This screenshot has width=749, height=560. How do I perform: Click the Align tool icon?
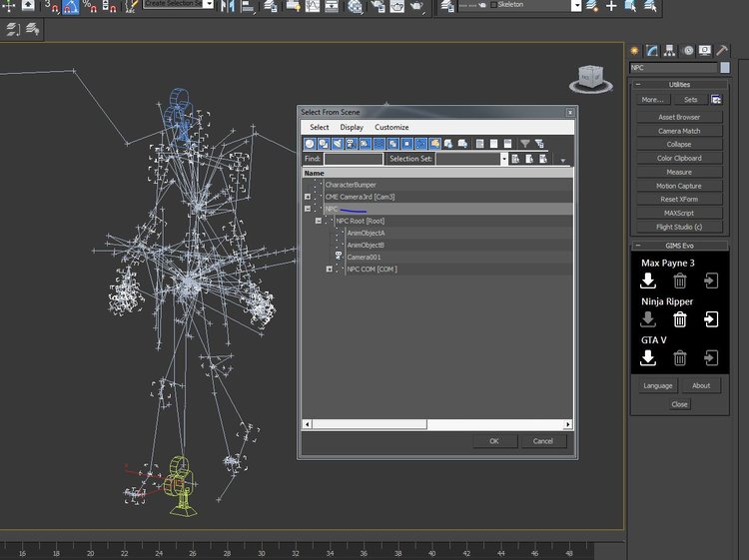(248, 6)
